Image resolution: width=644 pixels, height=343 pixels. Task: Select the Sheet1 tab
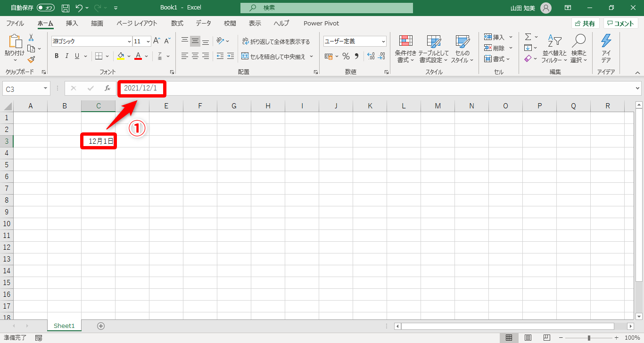(64, 326)
